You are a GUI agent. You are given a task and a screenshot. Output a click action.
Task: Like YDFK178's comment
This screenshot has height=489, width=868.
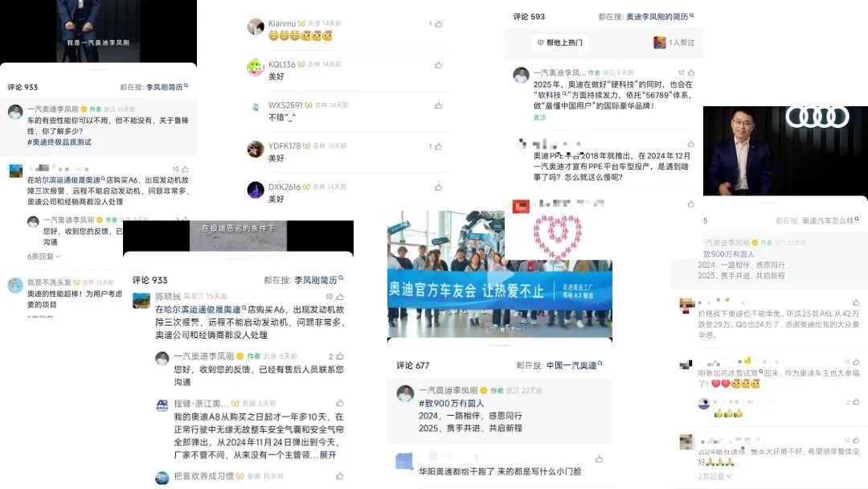tap(439, 146)
